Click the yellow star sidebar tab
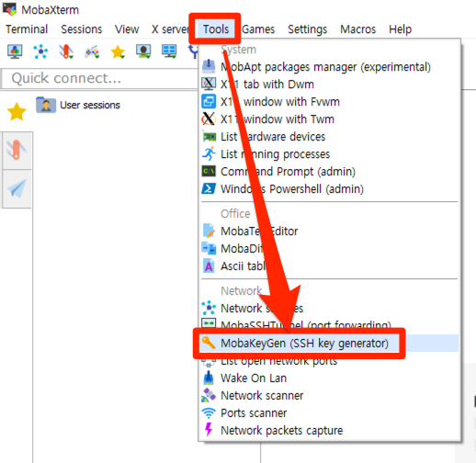476x463 pixels. tap(17, 111)
